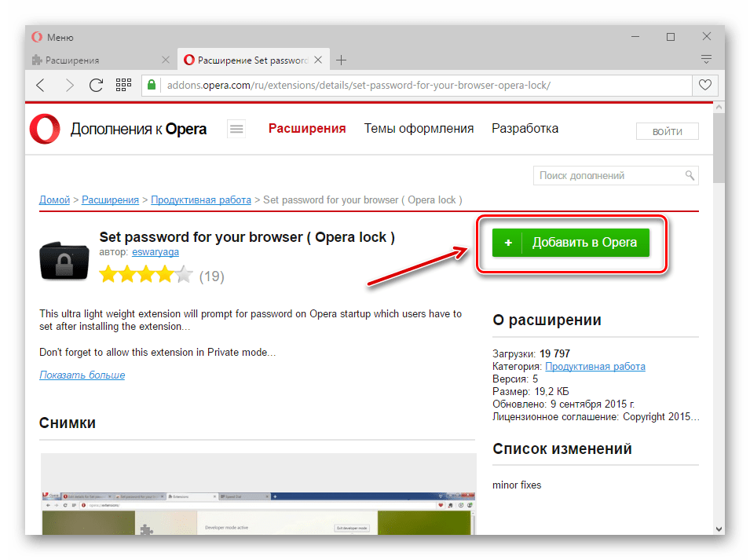Click the ВОЙТИ login button
Image resolution: width=750 pixels, height=560 pixels.
coord(668,131)
